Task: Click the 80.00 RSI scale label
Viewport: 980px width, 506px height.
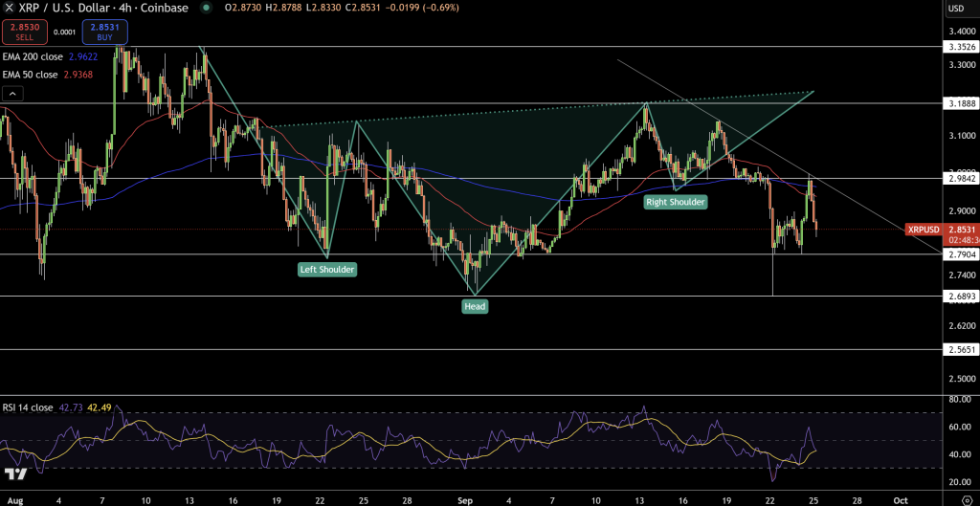Action: point(959,399)
